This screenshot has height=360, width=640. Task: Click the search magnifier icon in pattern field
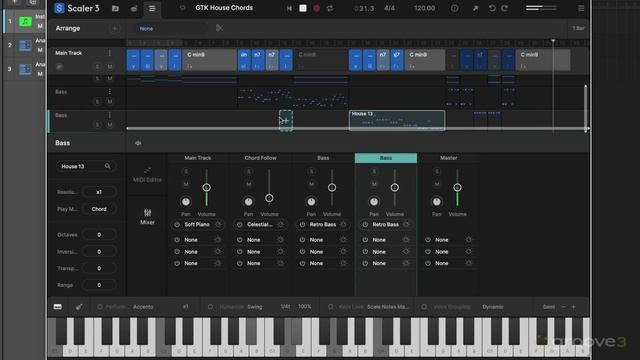point(107,166)
